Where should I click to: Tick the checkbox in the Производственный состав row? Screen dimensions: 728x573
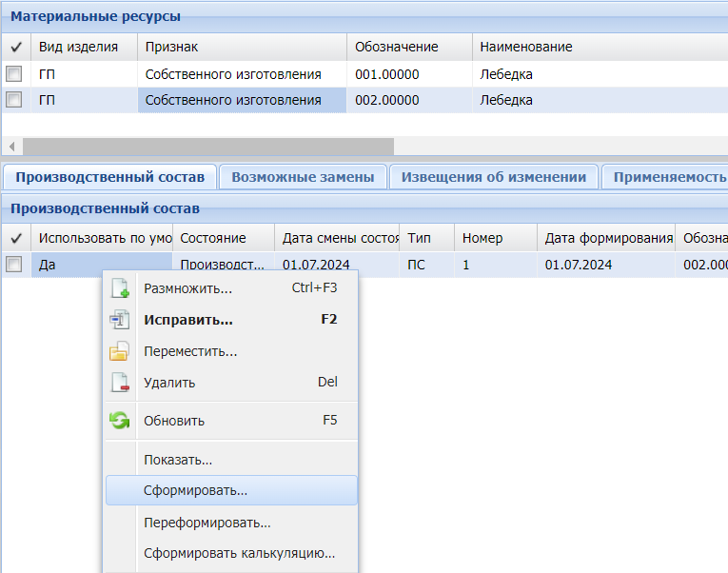[14, 266]
